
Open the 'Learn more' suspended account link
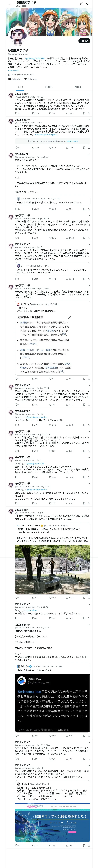72,141
